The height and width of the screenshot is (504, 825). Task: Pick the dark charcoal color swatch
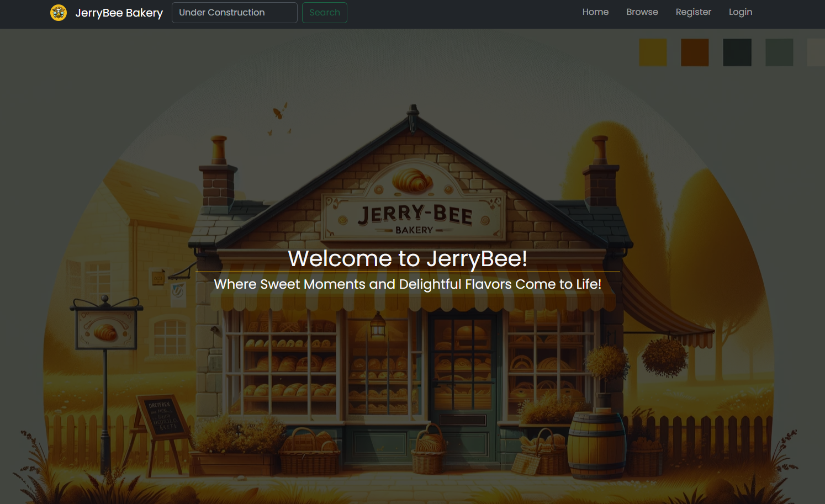(737, 52)
